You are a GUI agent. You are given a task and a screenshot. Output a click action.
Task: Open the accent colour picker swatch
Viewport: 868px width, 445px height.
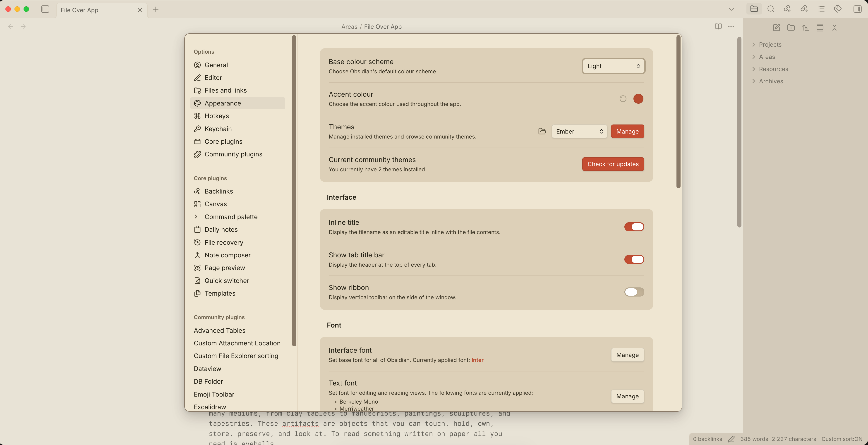(x=638, y=99)
